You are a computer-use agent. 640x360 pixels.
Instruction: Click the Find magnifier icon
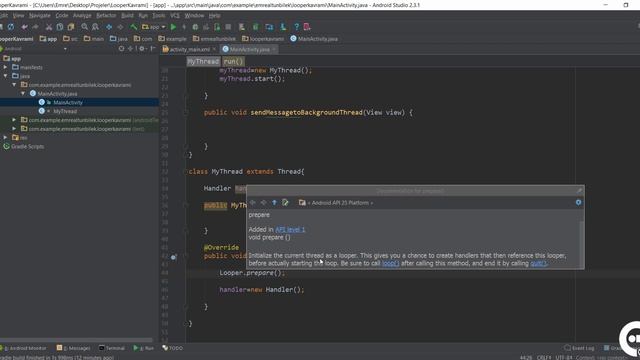tap(84, 27)
